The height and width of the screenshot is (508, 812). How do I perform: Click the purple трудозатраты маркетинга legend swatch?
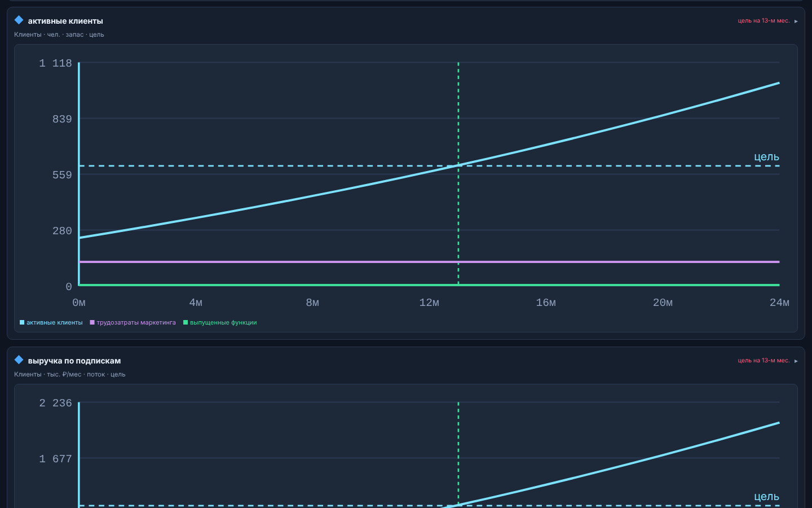pyautogui.click(x=92, y=323)
